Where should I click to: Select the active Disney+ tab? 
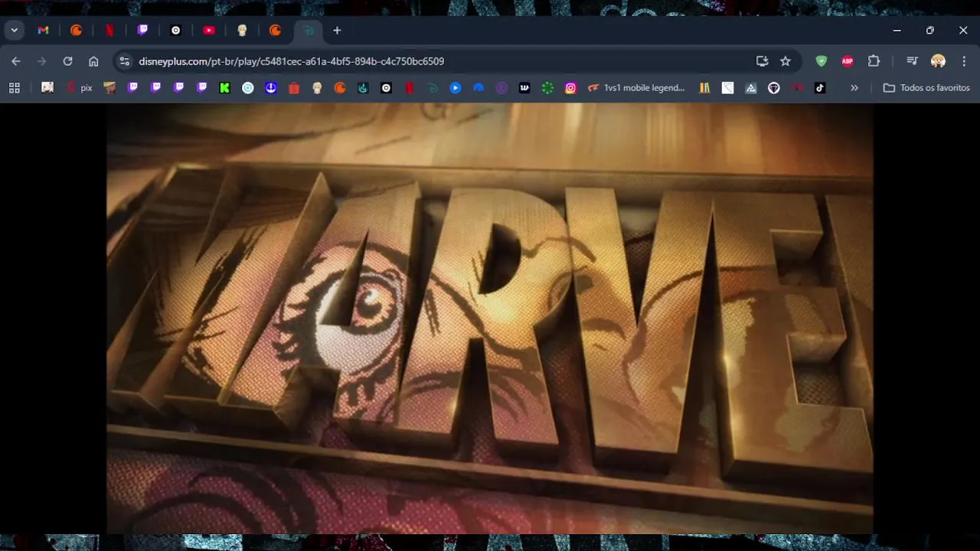pos(309,31)
